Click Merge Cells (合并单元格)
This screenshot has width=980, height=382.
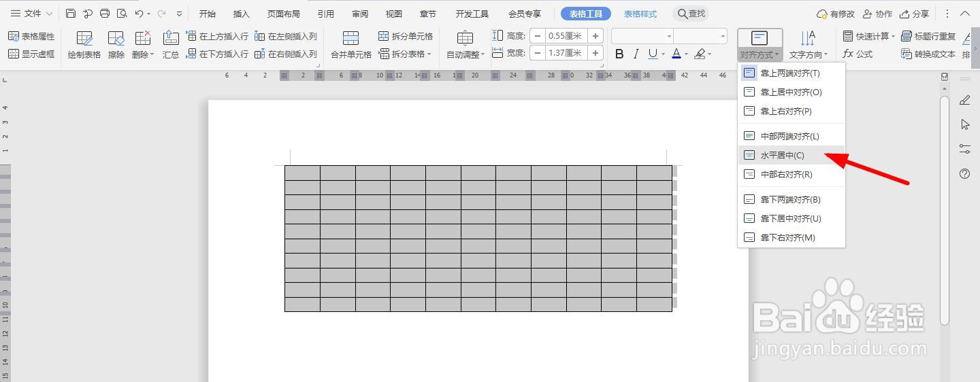click(x=351, y=46)
